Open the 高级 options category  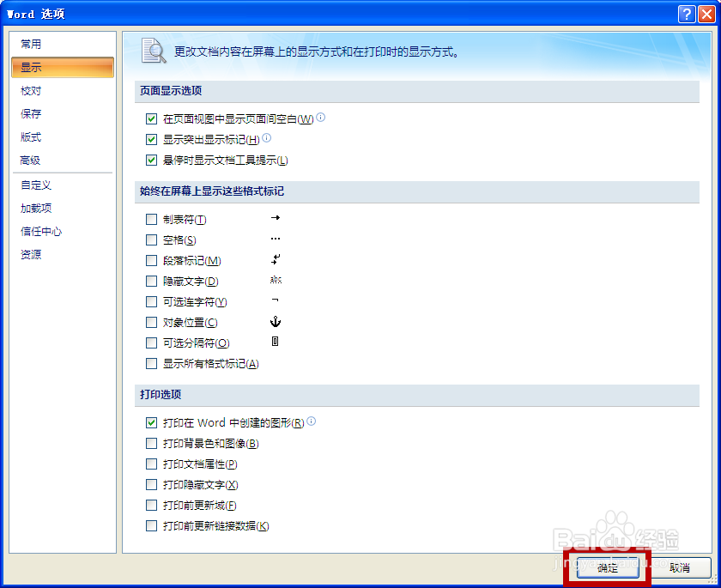pos(63,160)
